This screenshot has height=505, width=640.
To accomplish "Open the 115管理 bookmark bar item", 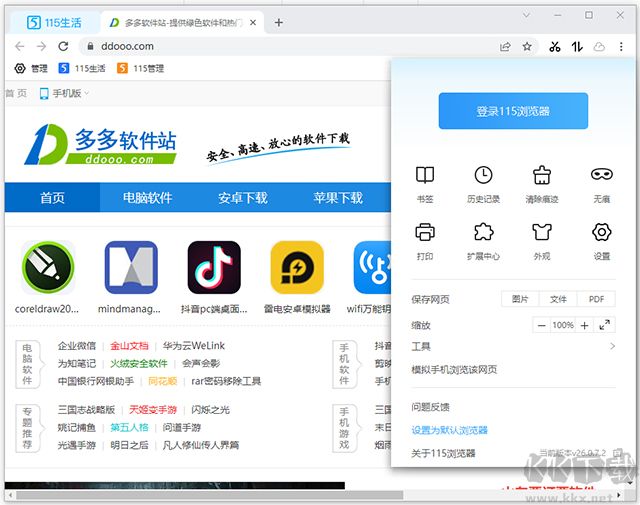I will point(140,68).
